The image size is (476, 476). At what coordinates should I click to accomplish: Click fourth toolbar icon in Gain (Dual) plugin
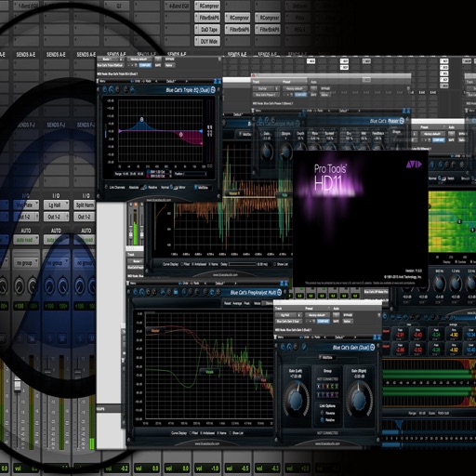(305, 347)
